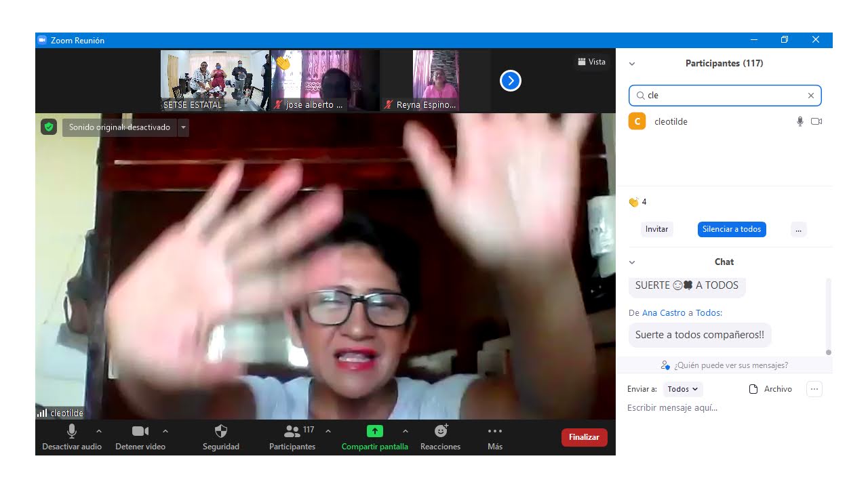Mute cleotilde via microphone icon

[x=800, y=121]
